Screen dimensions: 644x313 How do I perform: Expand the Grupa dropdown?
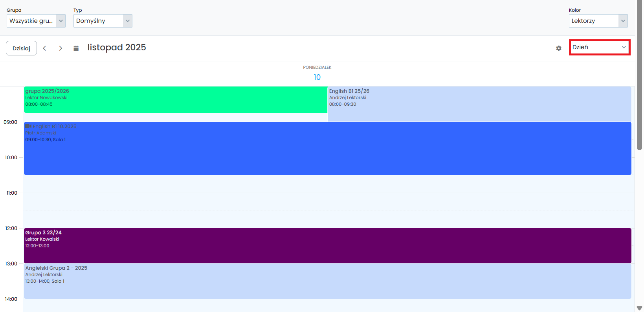tap(36, 21)
